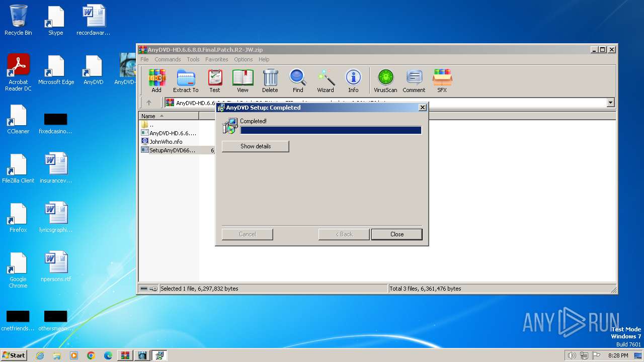This screenshot has width=644, height=362.
Task: Open the Find magnifier tool
Action: coord(298,81)
